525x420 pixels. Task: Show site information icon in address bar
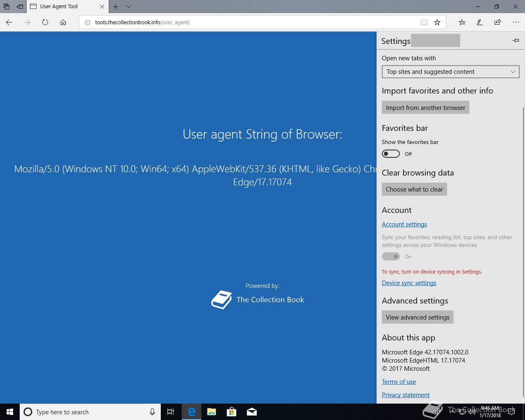[x=87, y=23]
